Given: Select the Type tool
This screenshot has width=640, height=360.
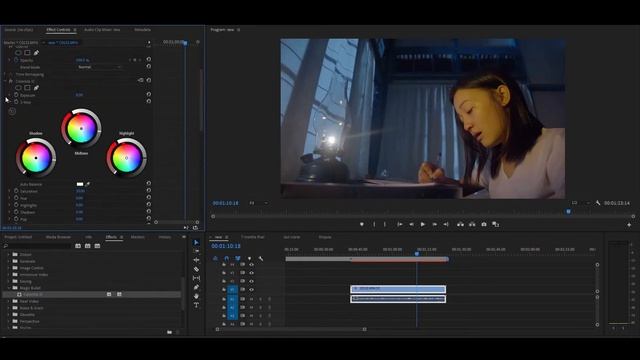Looking at the screenshot, I should pos(196,305).
